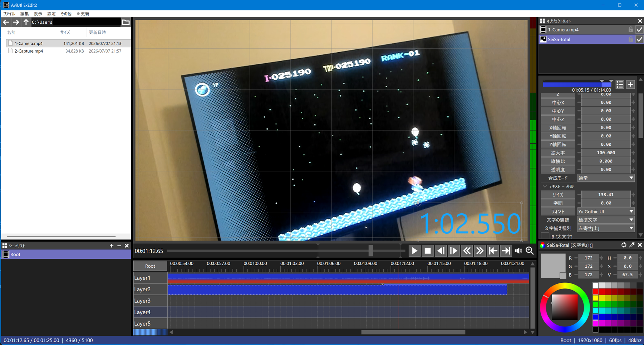The image size is (644, 345).
Task: Click the refresh icon in the color panel
Action: click(624, 245)
